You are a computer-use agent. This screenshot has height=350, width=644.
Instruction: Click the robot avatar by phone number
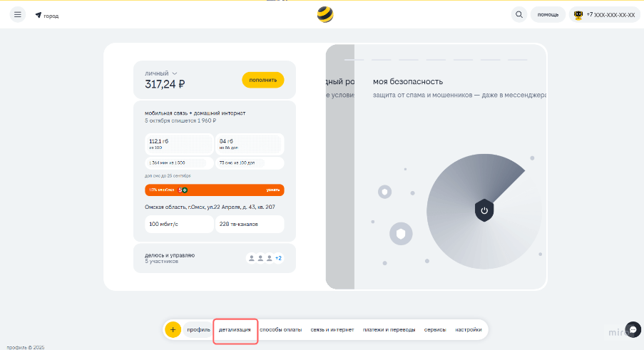pos(578,15)
